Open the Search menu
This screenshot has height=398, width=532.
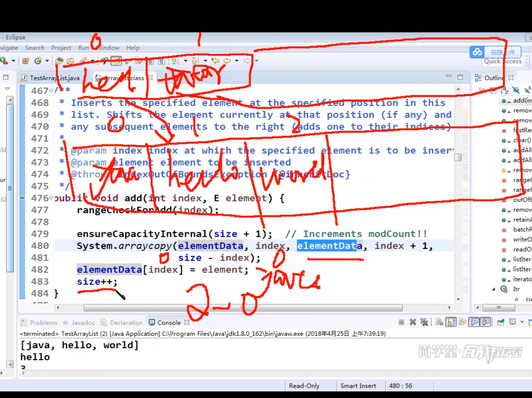35,48
